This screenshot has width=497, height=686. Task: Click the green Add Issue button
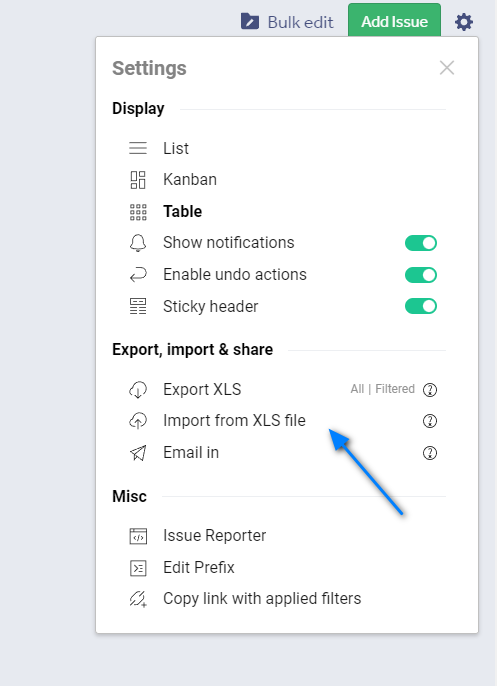pos(394,20)
